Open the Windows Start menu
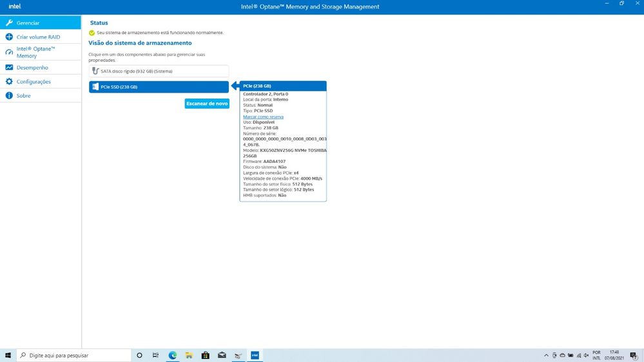 (x=8, y=355)
